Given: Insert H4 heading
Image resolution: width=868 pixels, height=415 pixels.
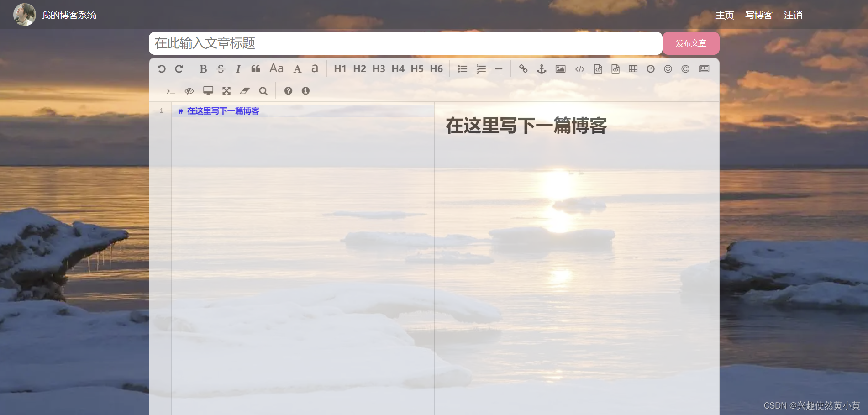Looking at the screenshot, I should (x=398, y=69).
